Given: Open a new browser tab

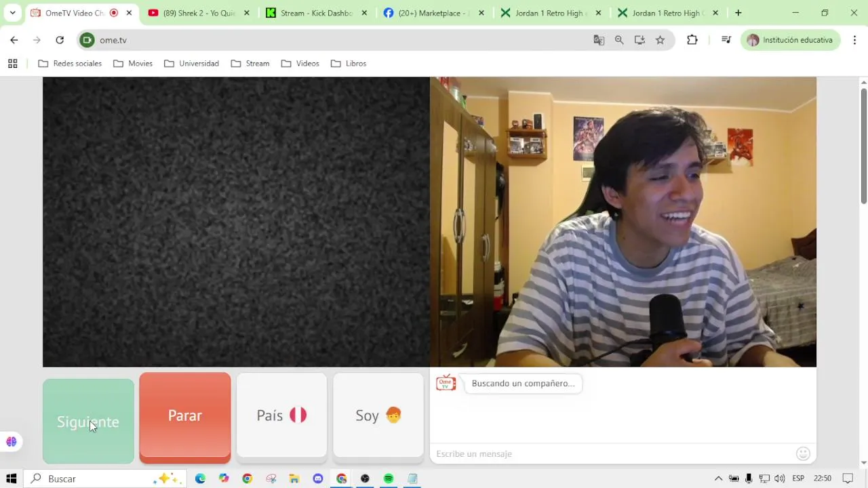Looking at the screenshot, I should click(738, 13).
